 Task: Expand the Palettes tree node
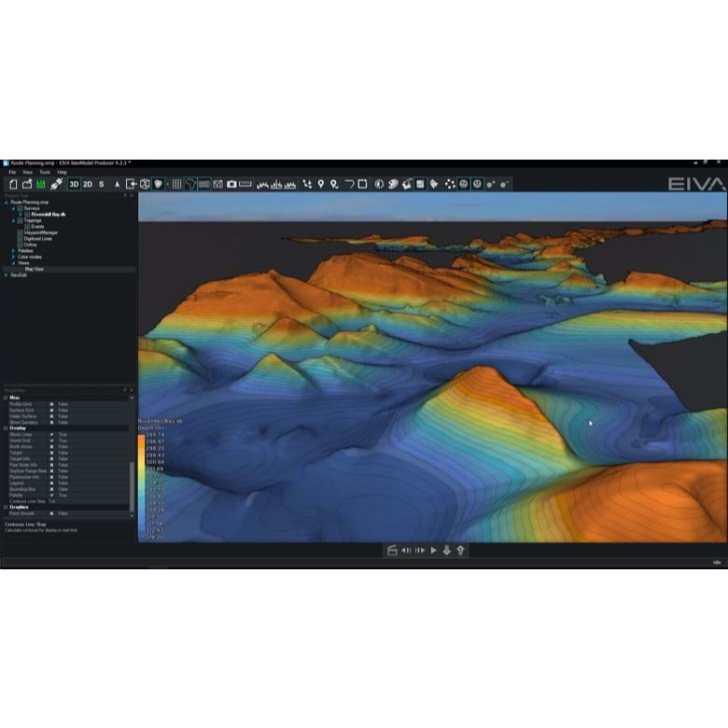(13, 251)
